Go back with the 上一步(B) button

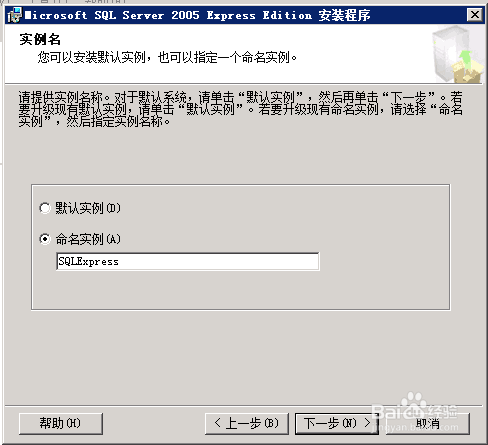tap(247, 424)
